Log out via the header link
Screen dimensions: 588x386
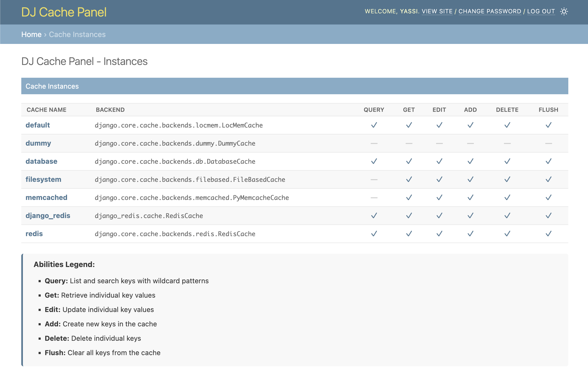(x=541, y=11)
